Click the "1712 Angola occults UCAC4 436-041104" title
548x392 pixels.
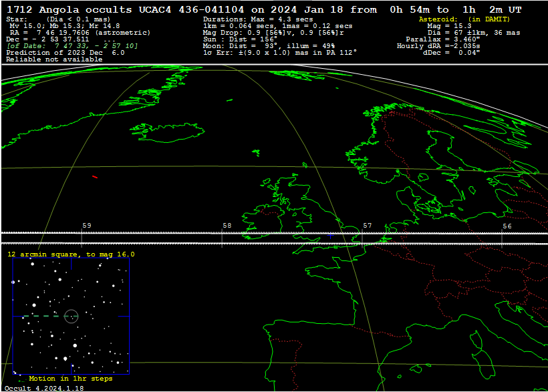pos(128,10)
